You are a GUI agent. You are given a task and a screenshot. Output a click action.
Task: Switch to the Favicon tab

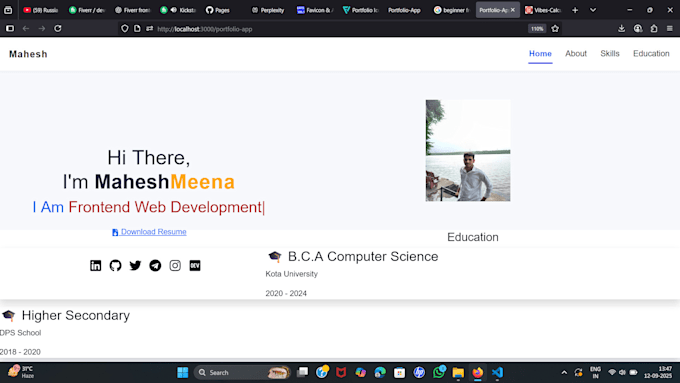point(314,10)
